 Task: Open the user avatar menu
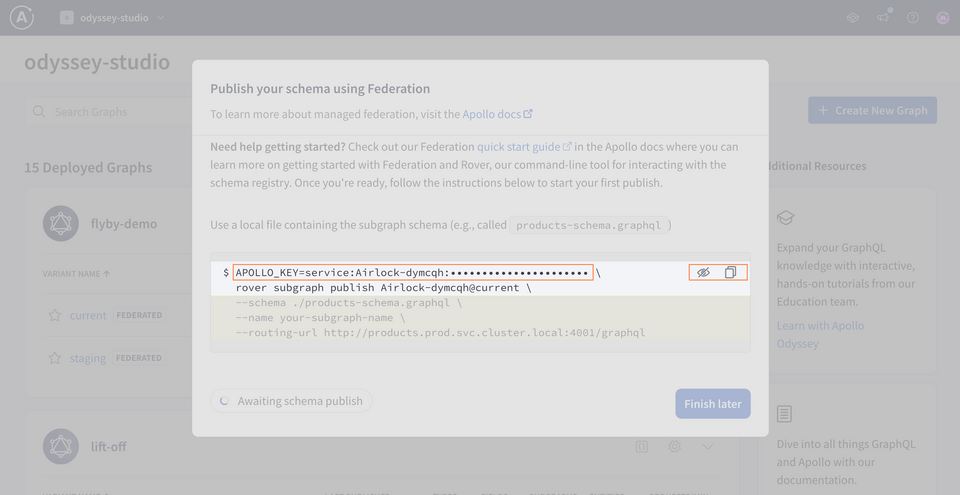coord(943,18)
